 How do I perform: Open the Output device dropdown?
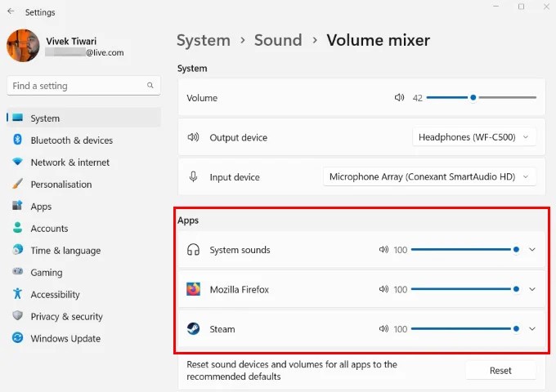(x=474, y=137)
